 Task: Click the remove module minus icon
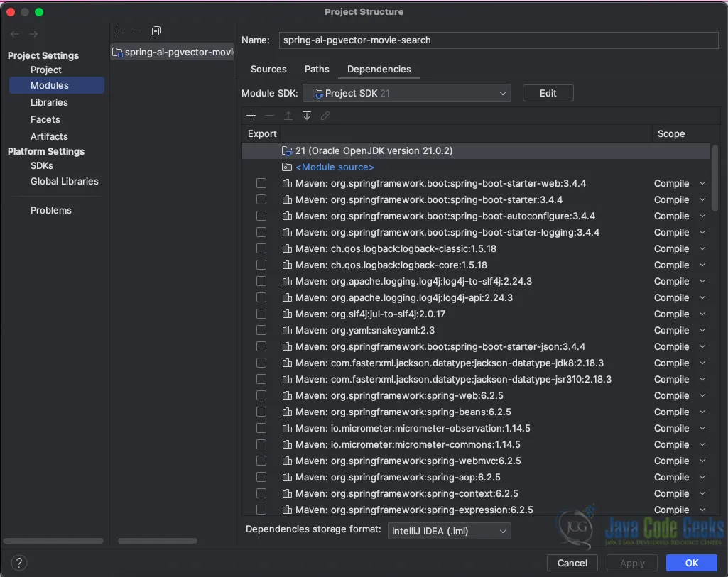coord(137,31)
